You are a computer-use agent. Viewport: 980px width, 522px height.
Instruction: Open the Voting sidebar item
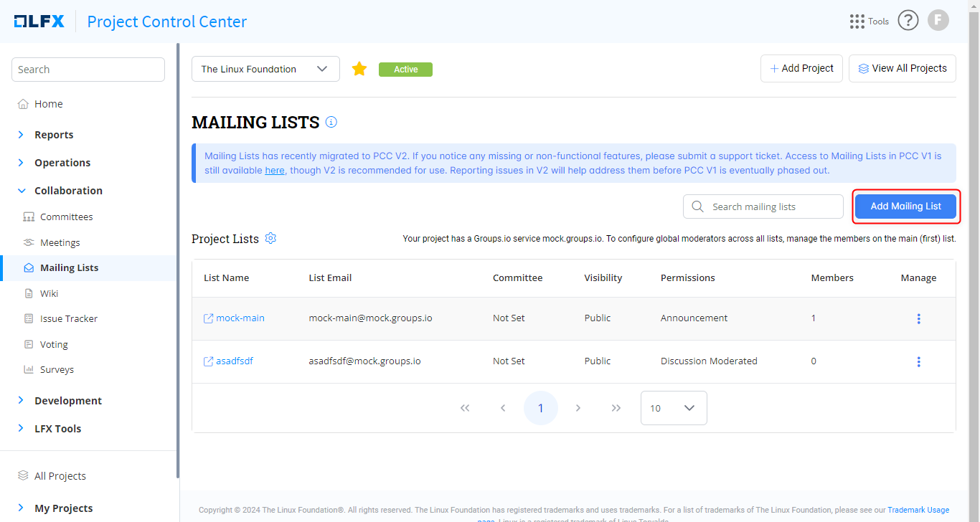(x=54, y=344)
